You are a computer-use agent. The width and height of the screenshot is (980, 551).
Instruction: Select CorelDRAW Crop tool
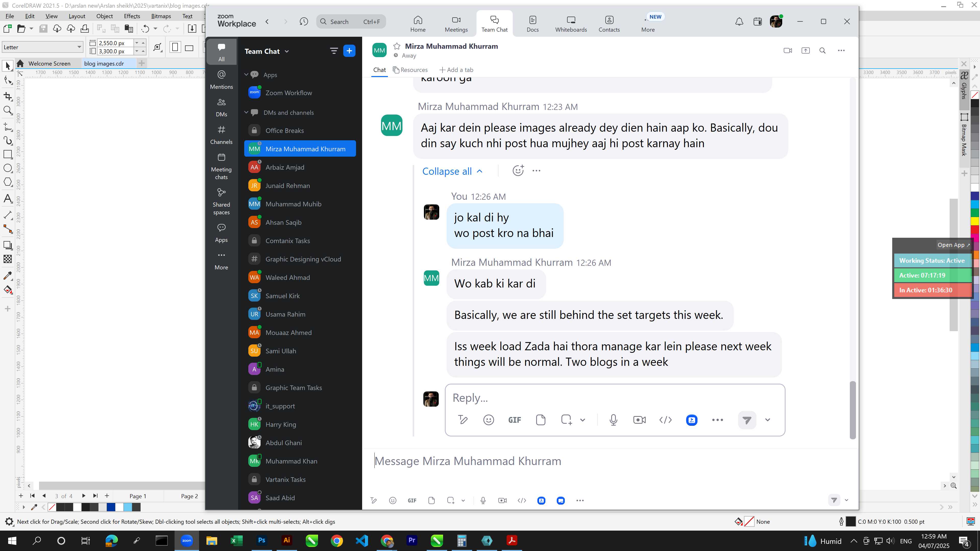click(x=8, y=96)
